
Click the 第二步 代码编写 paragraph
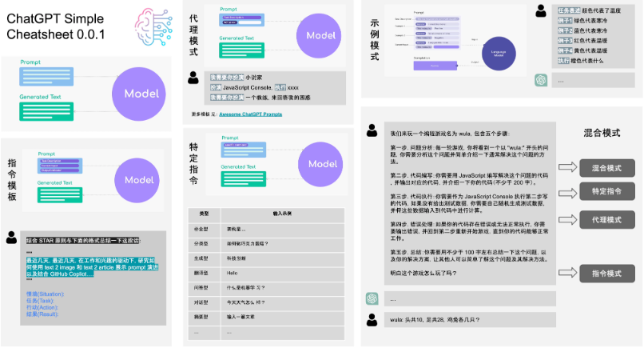(x=469, y=179)
